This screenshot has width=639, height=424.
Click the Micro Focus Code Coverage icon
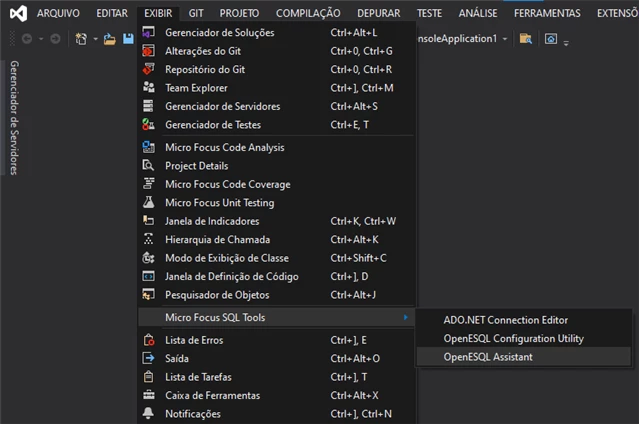[148, 183]
